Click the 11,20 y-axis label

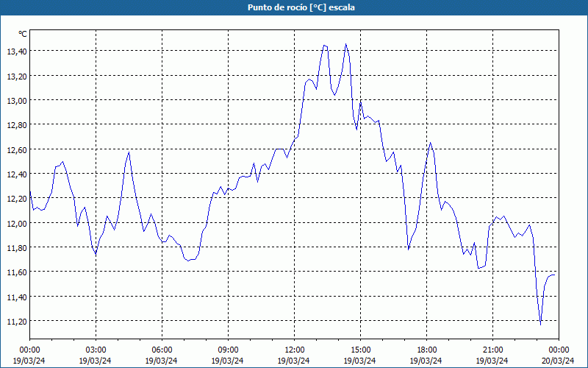click(17, 322)
